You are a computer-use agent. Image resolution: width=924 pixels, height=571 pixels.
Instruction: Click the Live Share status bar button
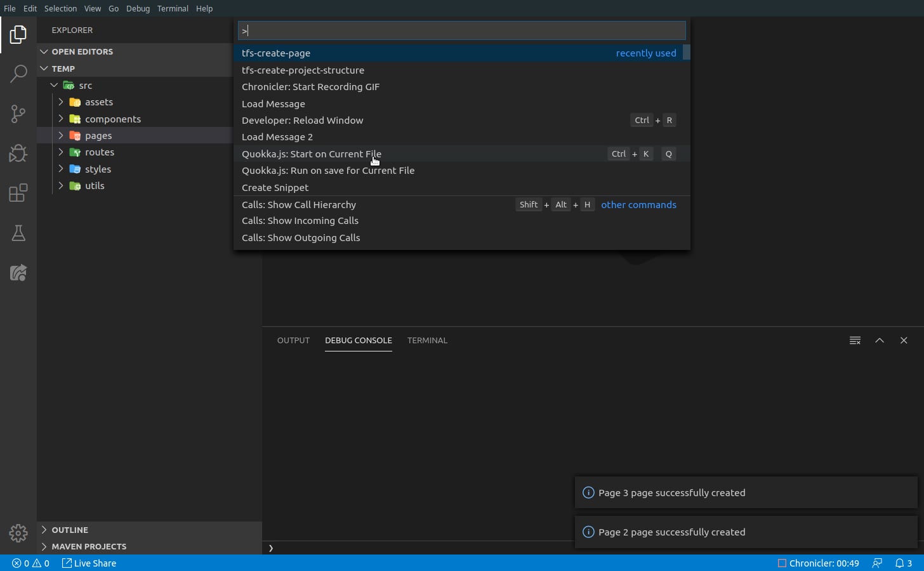[x=89, y=563]
